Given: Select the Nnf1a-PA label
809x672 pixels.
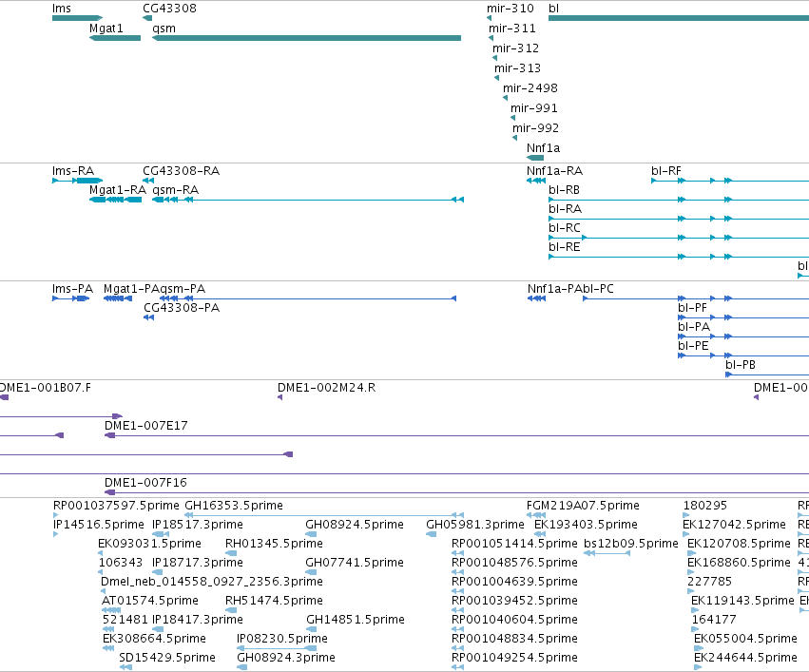Looking at the screenshot, I should (x=555, y=289).
